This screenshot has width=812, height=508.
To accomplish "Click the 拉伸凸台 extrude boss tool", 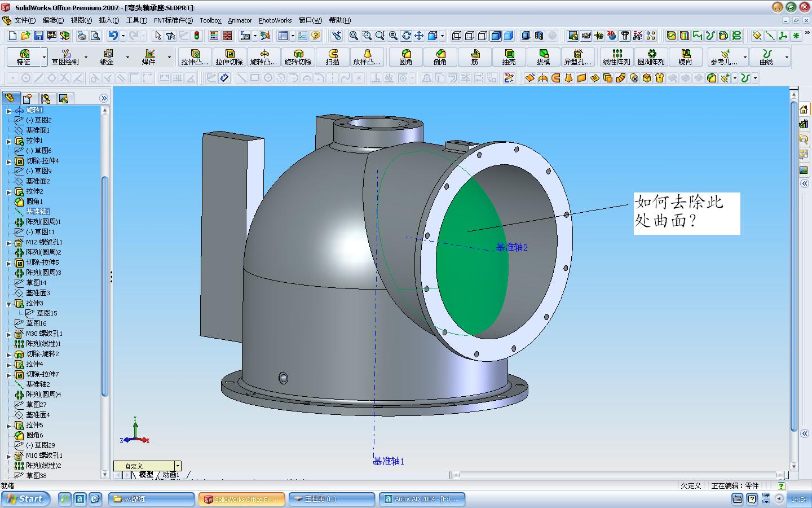I will pyautogui.click(x=195, y=57).
